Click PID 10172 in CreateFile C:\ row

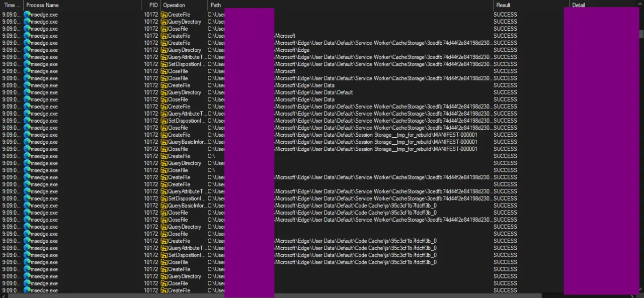151,156
